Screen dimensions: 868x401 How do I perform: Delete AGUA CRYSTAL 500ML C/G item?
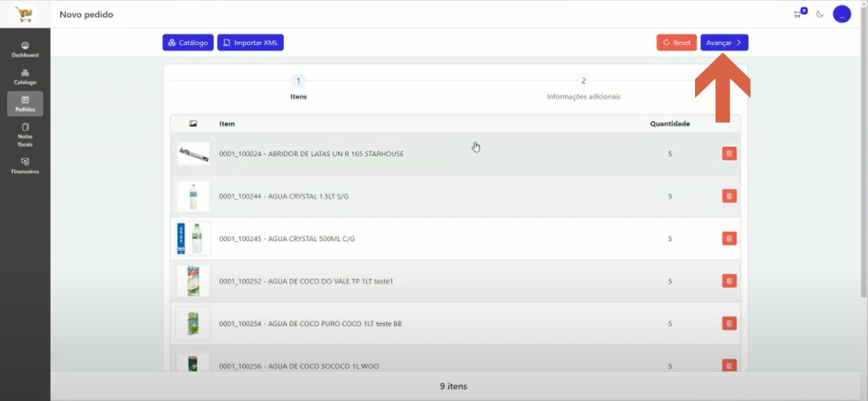729,239
